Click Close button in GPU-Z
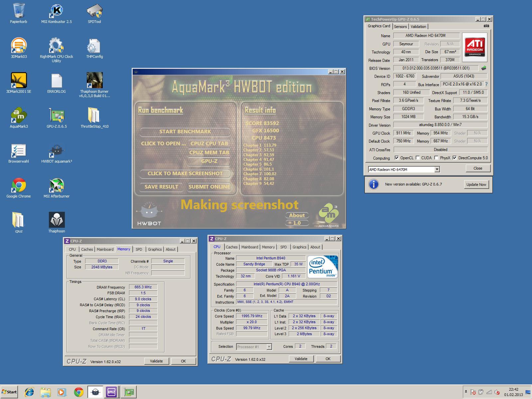The image size is (532, 399). pos(478,168)
